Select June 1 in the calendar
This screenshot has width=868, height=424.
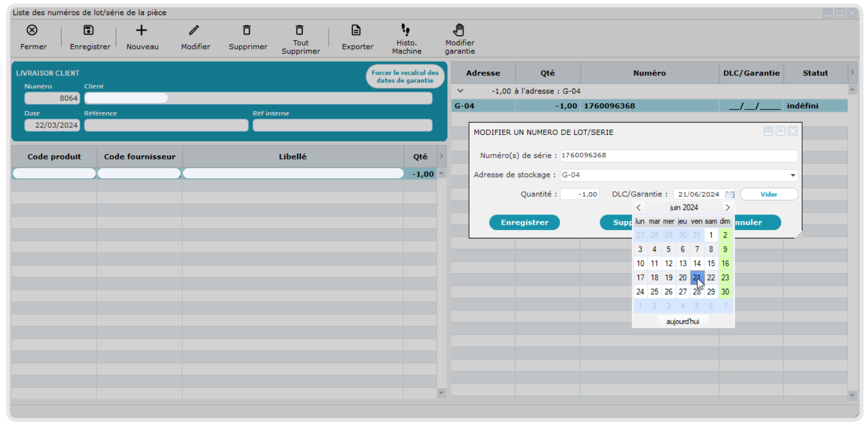coord(711,235)
